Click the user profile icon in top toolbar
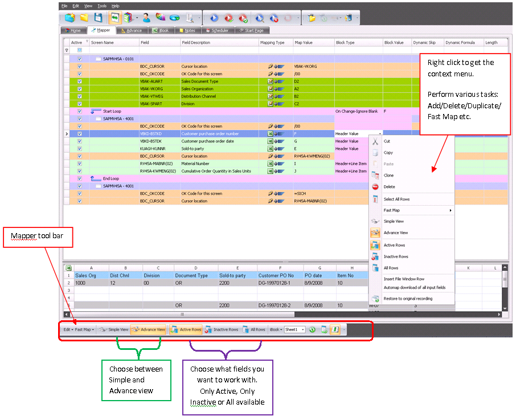 point(146,18)
